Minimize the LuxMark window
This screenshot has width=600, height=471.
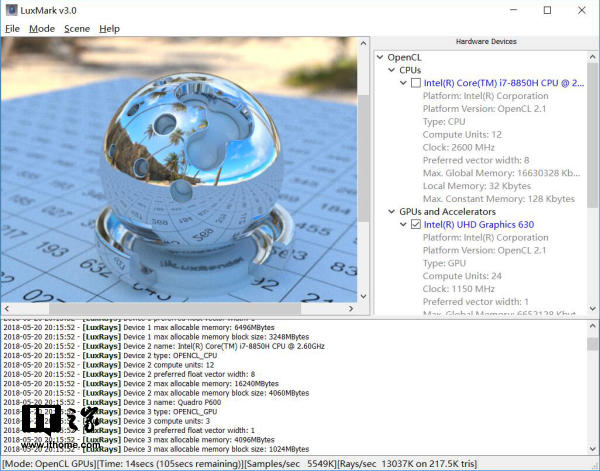(514, 10)
